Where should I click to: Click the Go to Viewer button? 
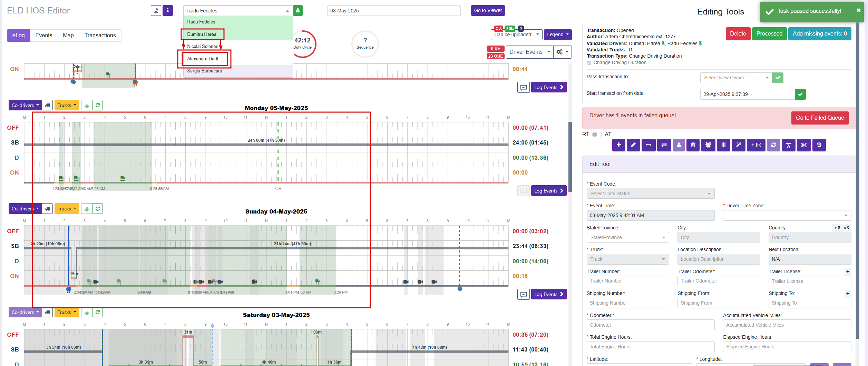point(488,10)
